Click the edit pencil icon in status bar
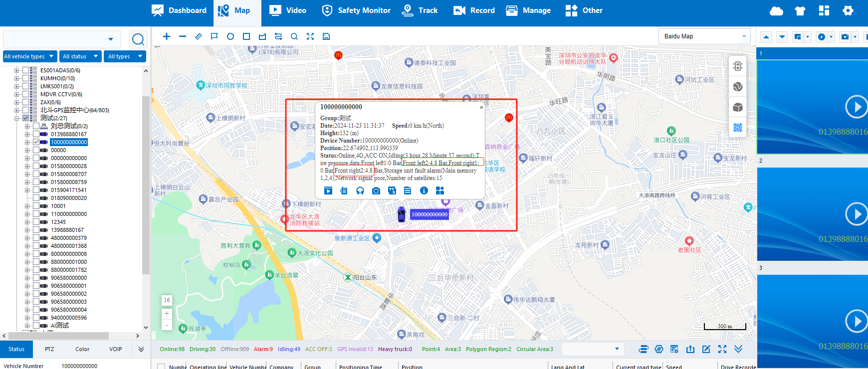 (706, 349)
